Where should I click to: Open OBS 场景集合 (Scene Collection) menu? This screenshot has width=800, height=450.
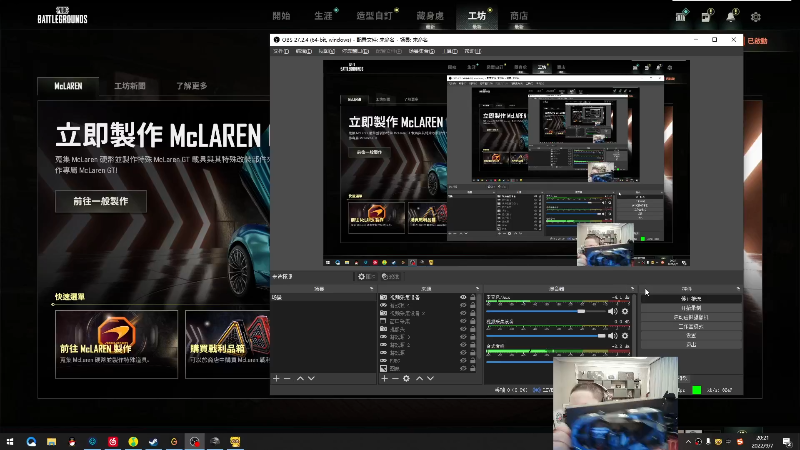pyautogui.click(x=421, y=51)
